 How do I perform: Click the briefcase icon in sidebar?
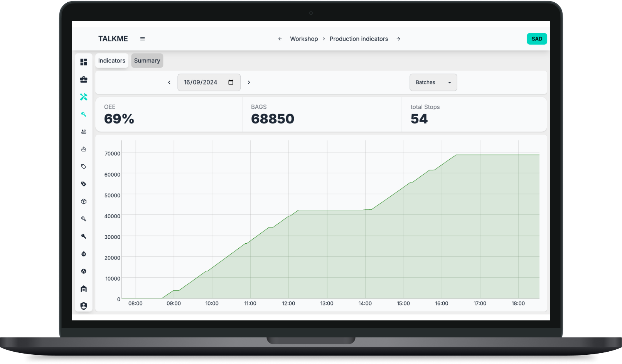(84, 79)
